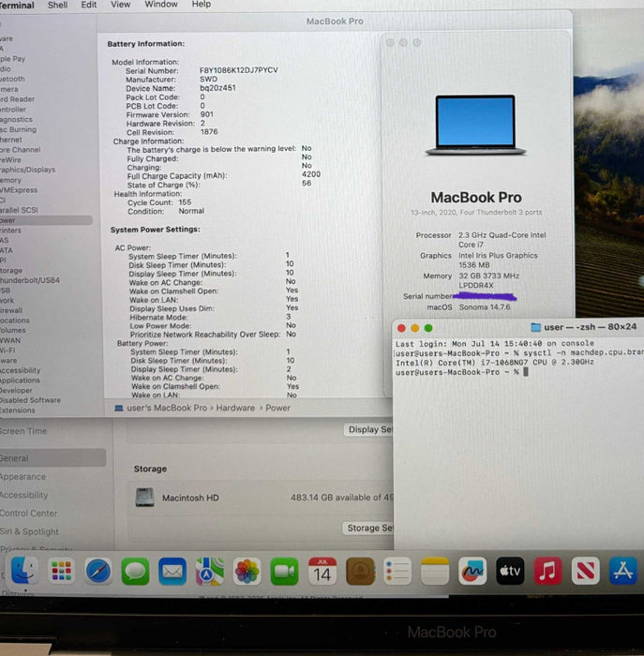Open Reminders app in the Dock
Screen dimensions: 644x656
pos(397,571)
